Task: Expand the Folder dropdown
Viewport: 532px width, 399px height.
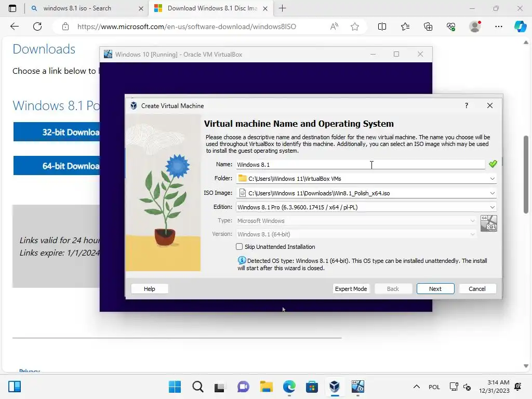Action: (493, 179)
